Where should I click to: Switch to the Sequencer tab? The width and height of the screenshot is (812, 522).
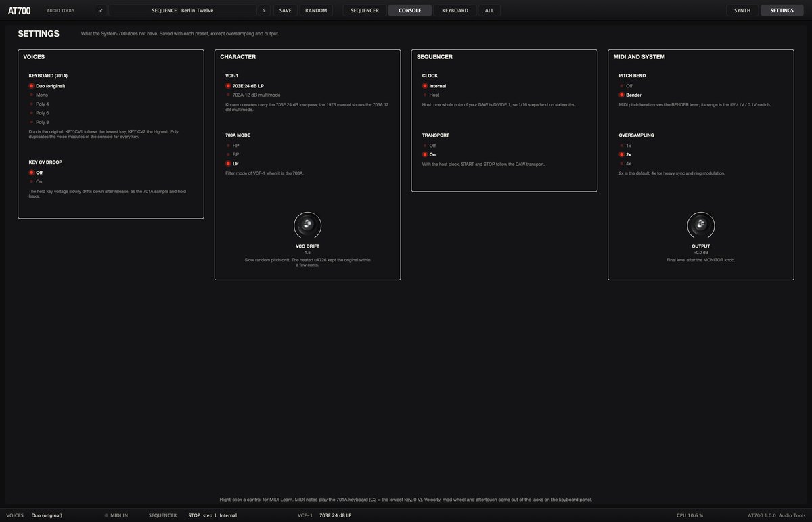(x=365, y=10)
